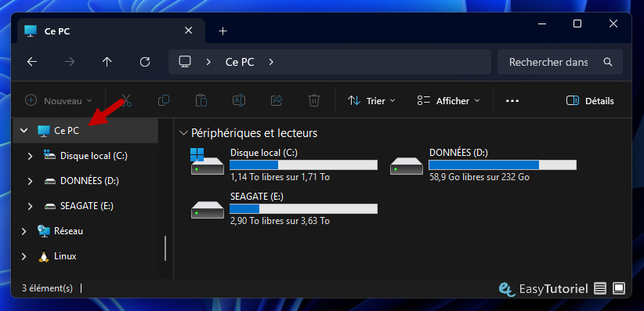
Task: Minimize the Explorer window
Action: click(541, 24)
